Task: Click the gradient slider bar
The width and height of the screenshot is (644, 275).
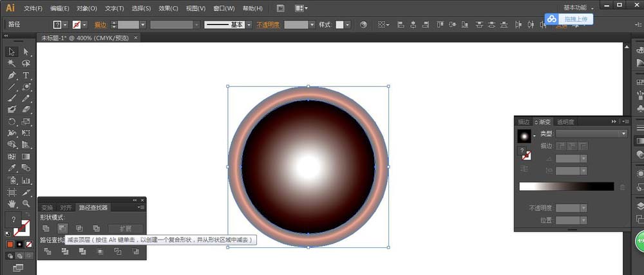Action: click(566, 187)
